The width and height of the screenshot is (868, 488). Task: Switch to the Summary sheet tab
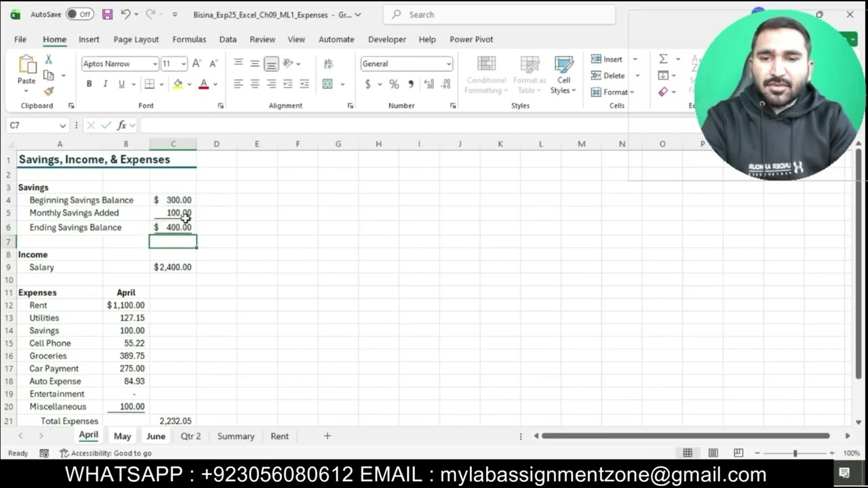click(x=235, y=436)
